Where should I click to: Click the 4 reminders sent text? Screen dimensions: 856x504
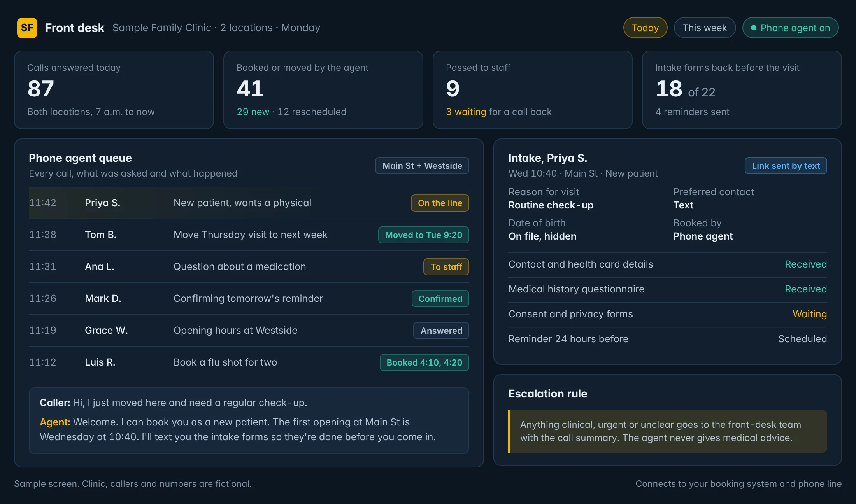[692, 112]
